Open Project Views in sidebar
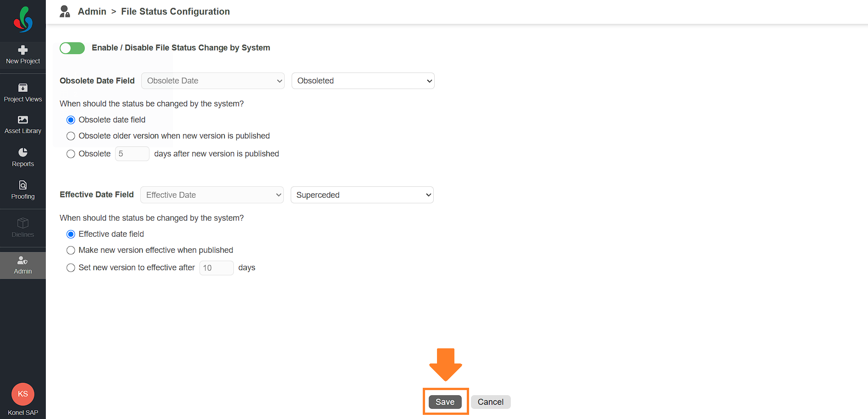The image size is (868, 419). [23, 93]
